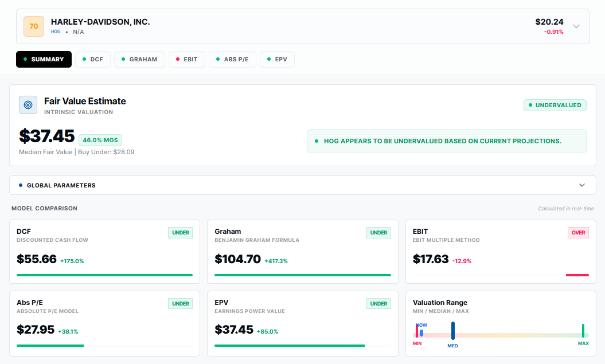Expand the Global Parameters section chevron

[x=582, y=185]
